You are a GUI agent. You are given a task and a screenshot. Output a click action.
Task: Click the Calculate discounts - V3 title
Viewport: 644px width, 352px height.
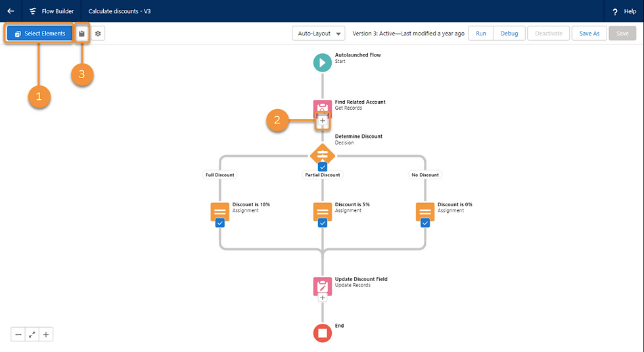[120, 11]
